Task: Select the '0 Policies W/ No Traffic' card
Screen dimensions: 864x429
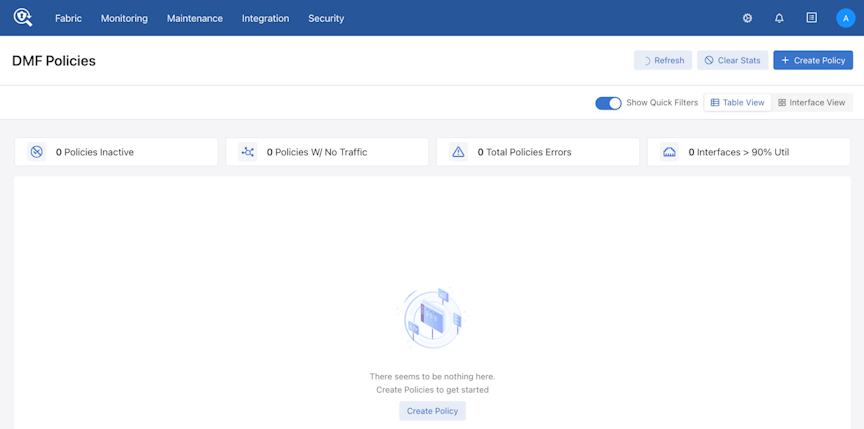Action: coord(327,152)
